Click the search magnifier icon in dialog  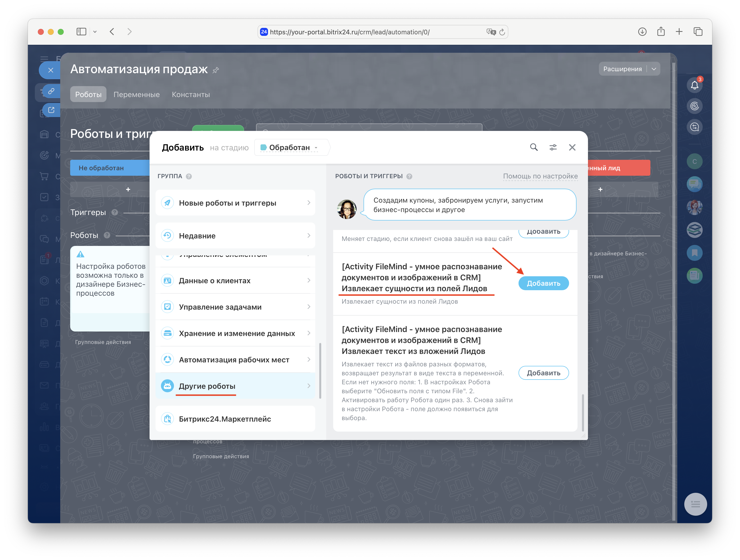coord(533,147)
